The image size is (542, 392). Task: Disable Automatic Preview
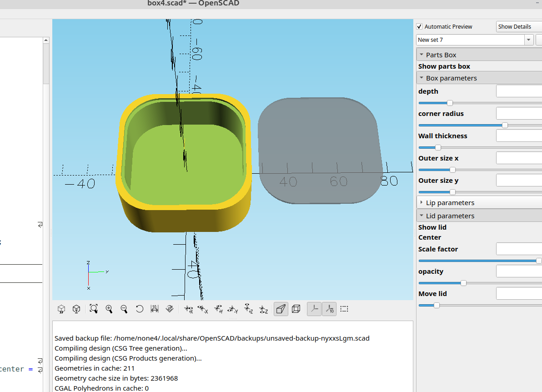pos(419,26)
